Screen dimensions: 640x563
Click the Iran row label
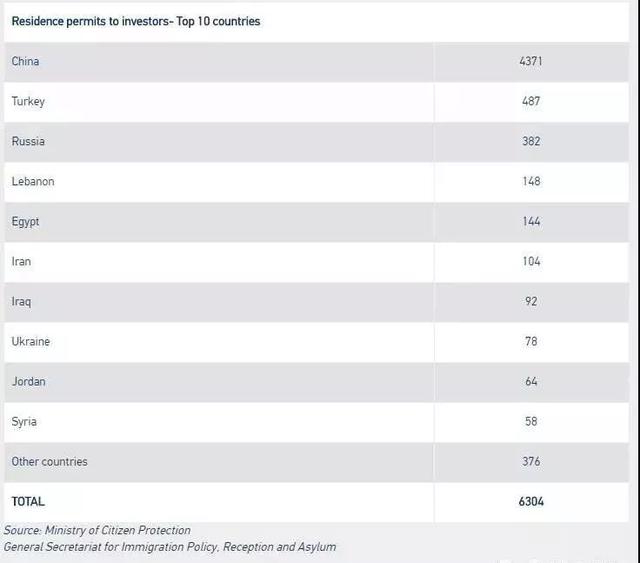(x=22, y=261)
